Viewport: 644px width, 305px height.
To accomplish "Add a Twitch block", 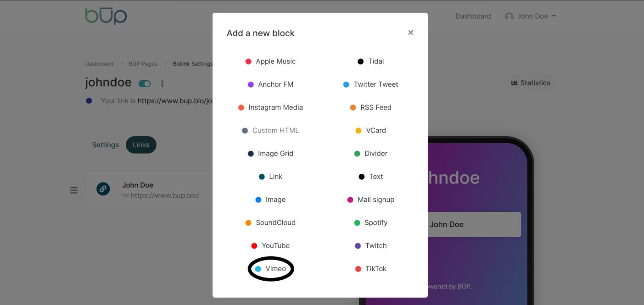I will click(x=370, y=246).
